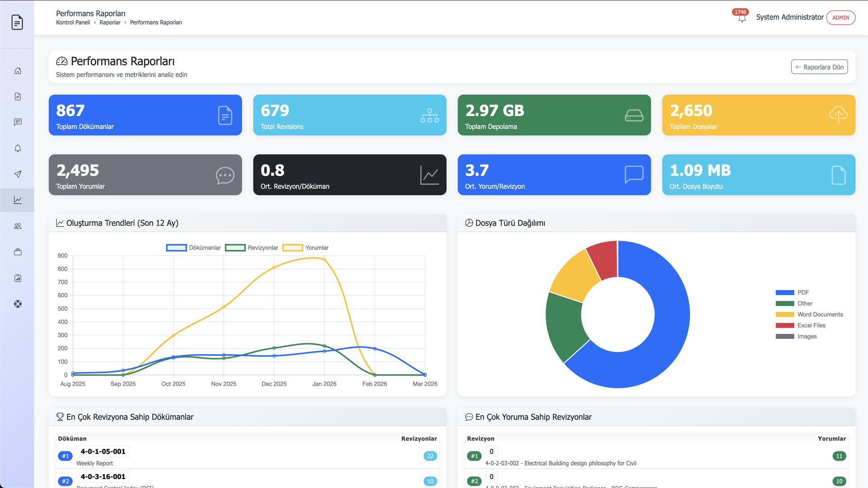The image size is (868, 488).
Task: Toggle Revizyonlar series in chart legend
Action: coord(252,248)
